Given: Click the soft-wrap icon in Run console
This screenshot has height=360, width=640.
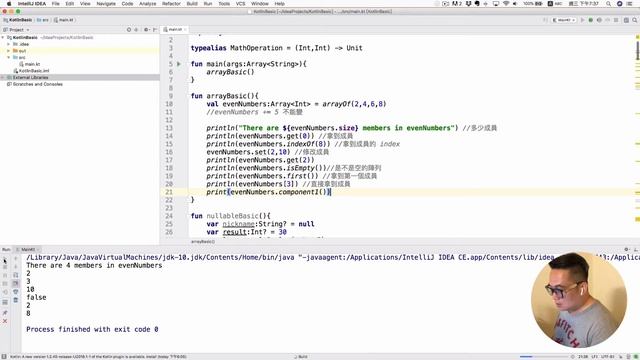Looking at the screenshot, I should tap(16, 275).
